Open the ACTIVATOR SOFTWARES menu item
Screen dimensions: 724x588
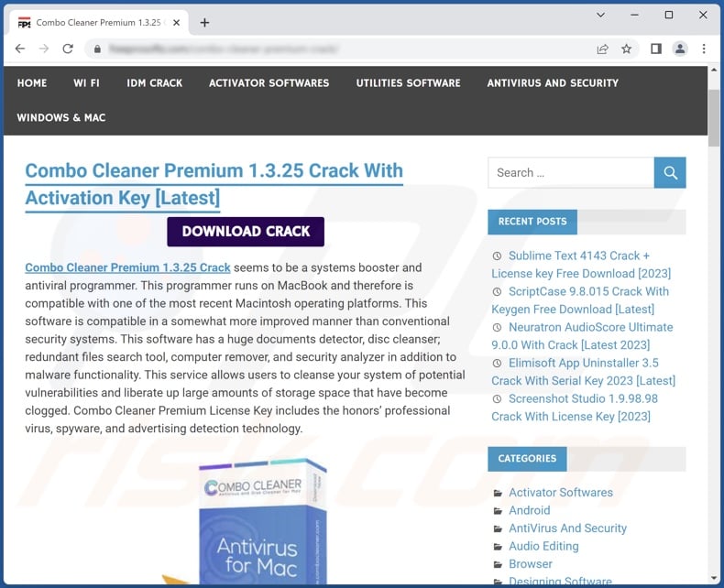click(x=269, y=83)
